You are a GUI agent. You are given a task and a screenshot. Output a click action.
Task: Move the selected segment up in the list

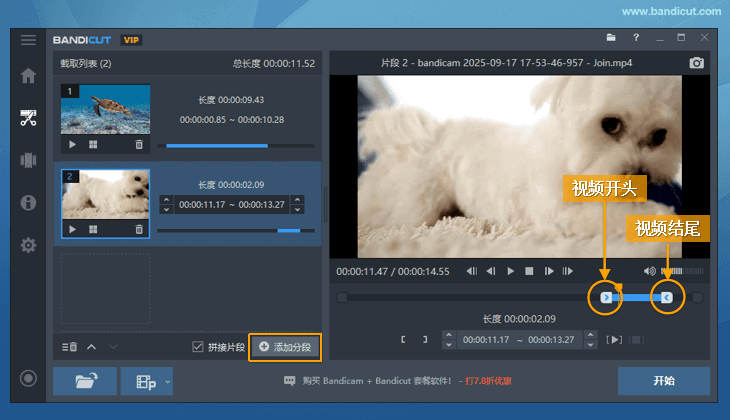[91, 347]
